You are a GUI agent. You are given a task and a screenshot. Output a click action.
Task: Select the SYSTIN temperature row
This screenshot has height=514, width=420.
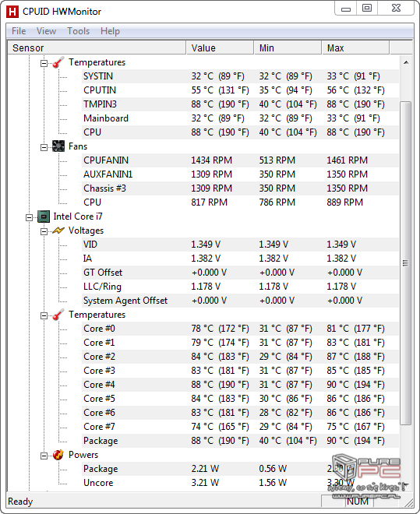coord(240,76)
